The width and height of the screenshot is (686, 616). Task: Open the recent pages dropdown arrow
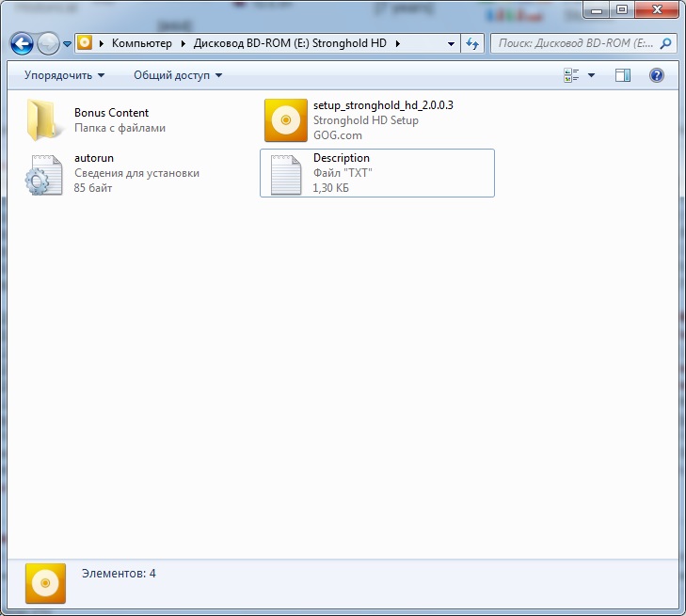point(67,43)
